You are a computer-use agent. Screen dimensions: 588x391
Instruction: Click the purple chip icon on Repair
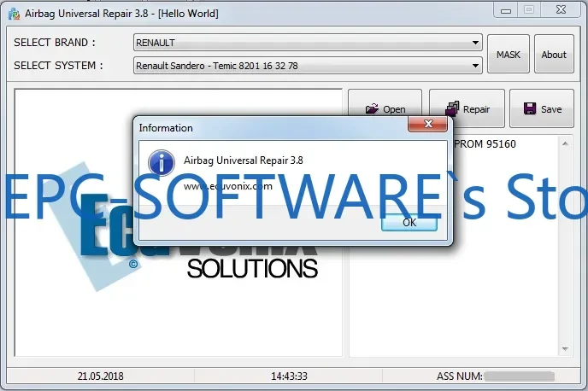452,108
